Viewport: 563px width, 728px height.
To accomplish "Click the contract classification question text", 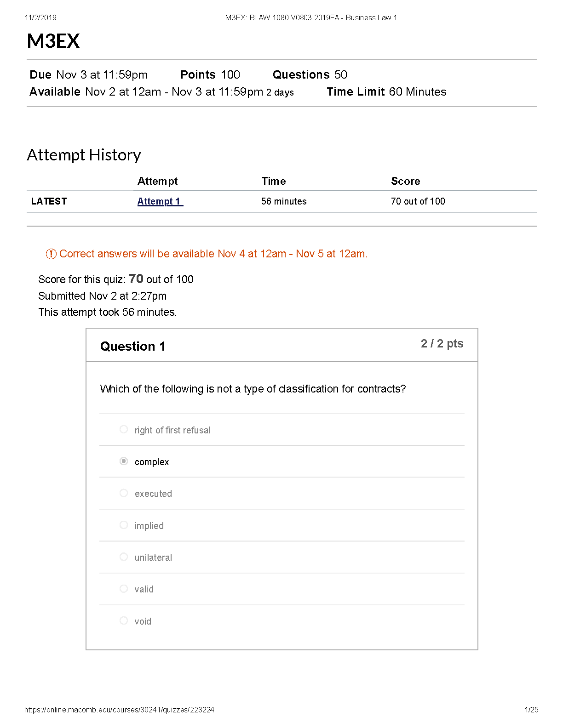I will [253, 389].
